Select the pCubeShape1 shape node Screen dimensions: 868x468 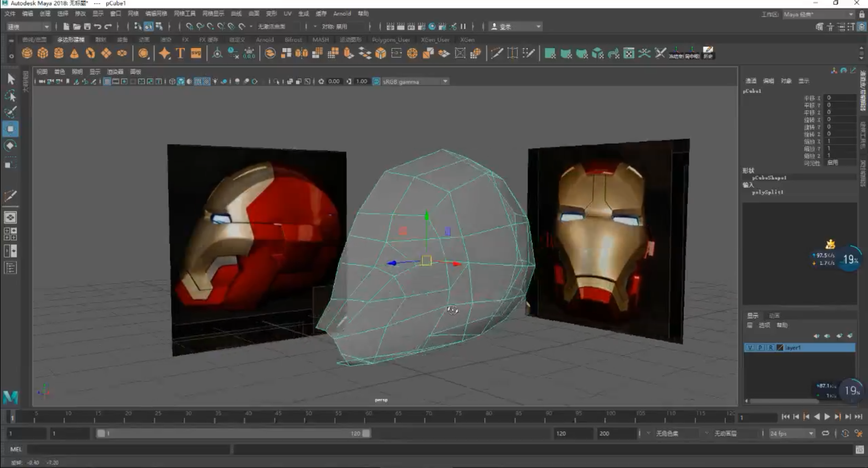coord(769,178)
